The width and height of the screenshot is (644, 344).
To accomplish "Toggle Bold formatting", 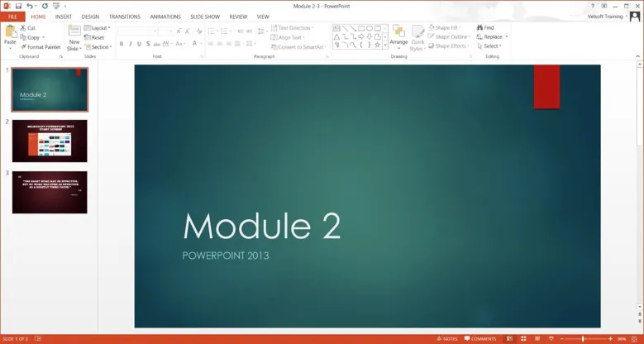I will 122,44.
